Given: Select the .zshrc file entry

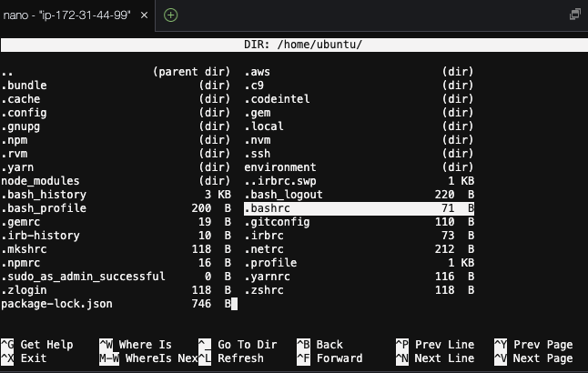Looking at the screenshot, I should [x=359, y=290].
